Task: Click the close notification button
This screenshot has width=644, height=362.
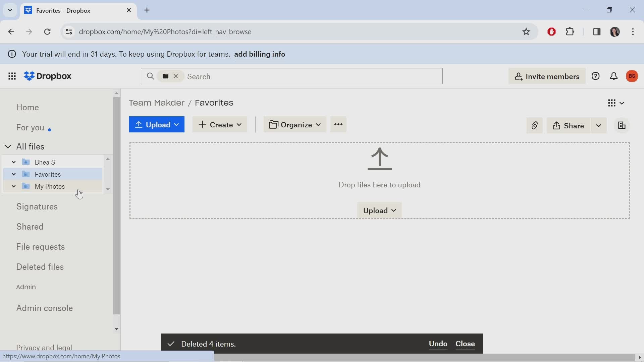Action: pos(465,344)
